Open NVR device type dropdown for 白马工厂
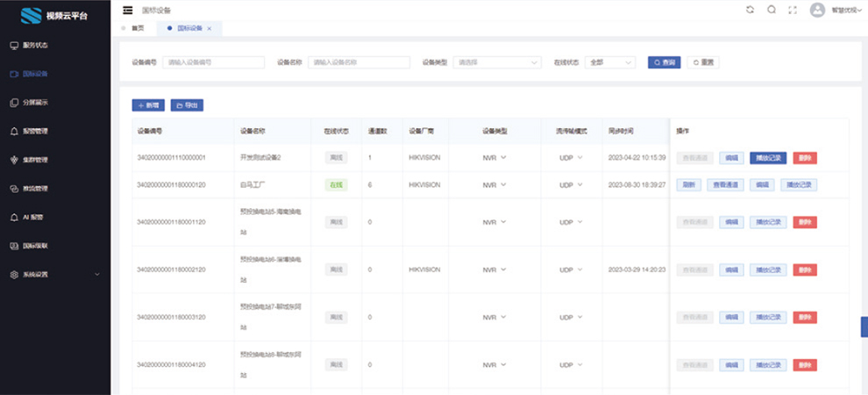This screenshot has height=395, width=868. click(494, 185)
